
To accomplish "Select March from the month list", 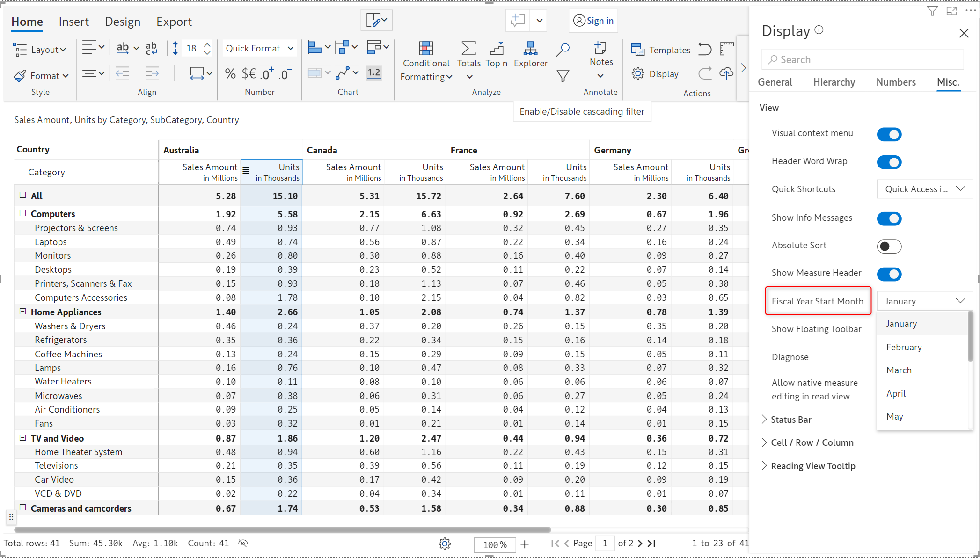I will pos(899,370).
